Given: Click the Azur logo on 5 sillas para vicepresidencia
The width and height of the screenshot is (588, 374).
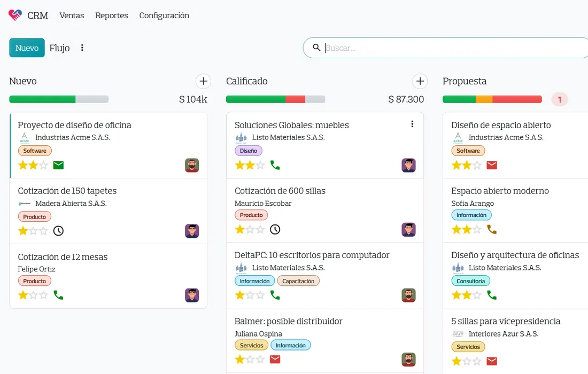Looking at the screenshot, I should click(x=458, y=334).
